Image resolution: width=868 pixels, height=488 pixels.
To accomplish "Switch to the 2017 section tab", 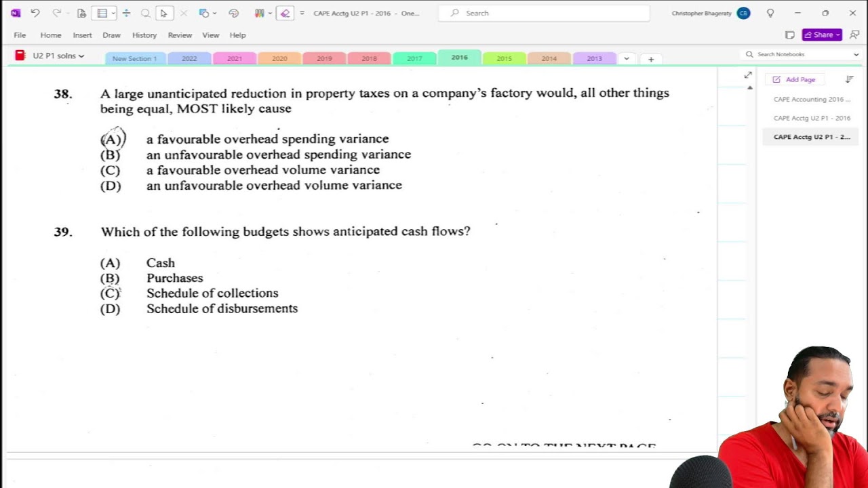I will [414, 59].
